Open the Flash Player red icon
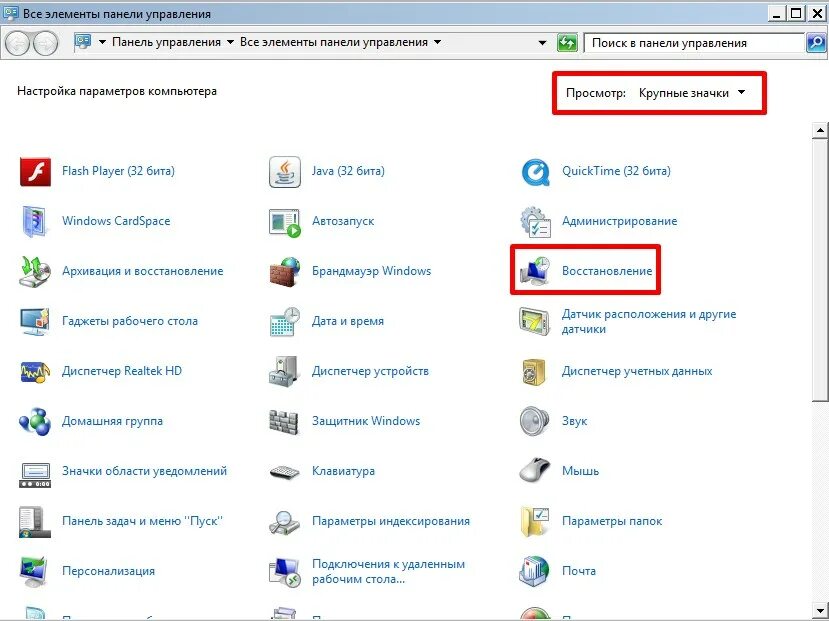Screen dimensions: 829x621 click(x=35, y=172)
